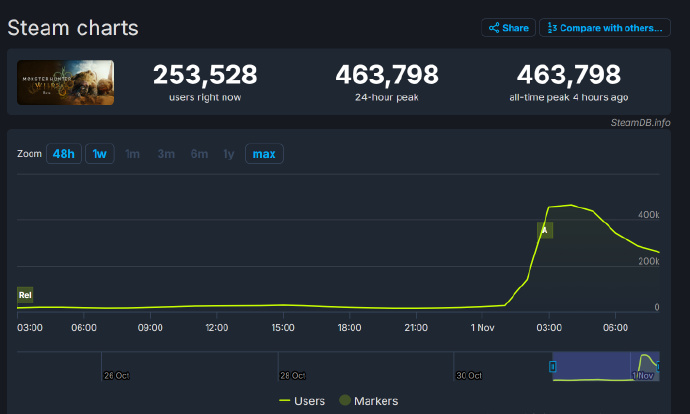The height and width of the screenshot is (414, 690).
Task: Click the SteamDB.info credit text
Action: point(641,122)
